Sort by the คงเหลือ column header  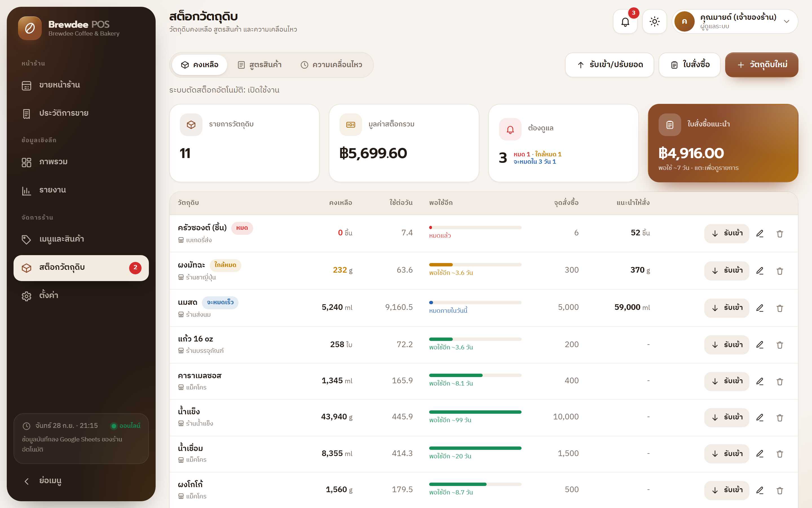click(340, 203)
